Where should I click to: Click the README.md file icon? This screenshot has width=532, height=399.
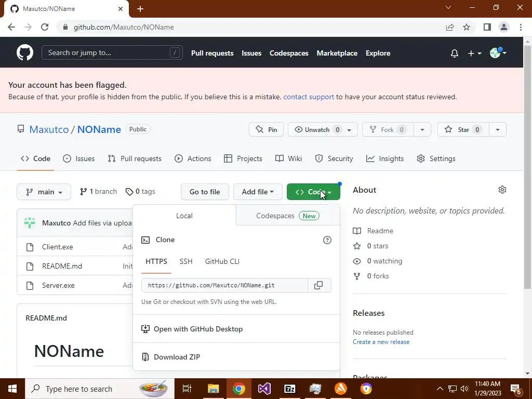click(30, 267)
